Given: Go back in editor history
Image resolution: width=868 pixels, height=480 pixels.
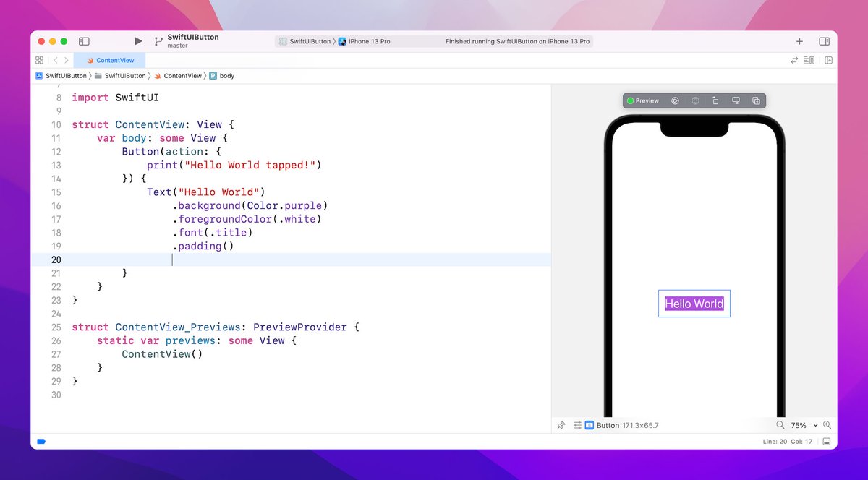Looking at the screenshot, I should pyautogui.click(x=55, y=60).
